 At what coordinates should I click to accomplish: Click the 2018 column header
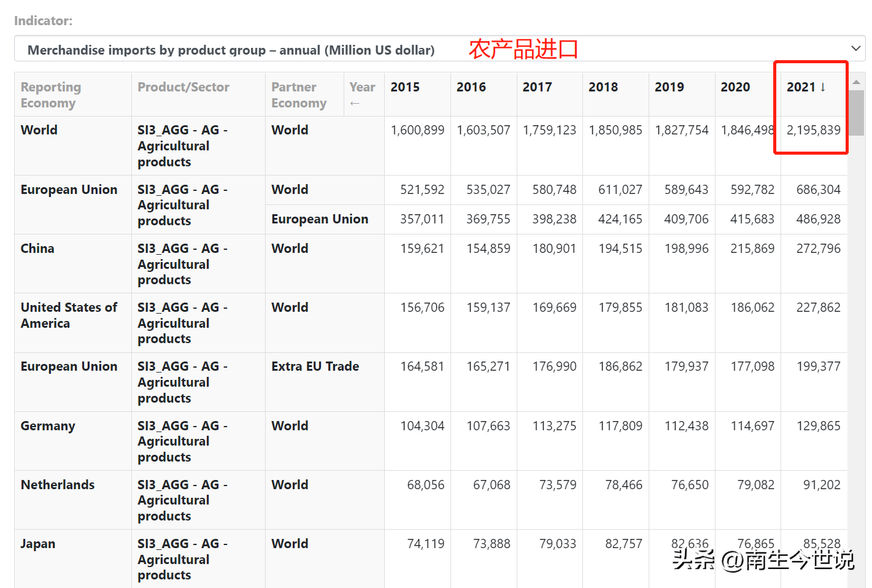pyautogui.click(x=603, y=87)
